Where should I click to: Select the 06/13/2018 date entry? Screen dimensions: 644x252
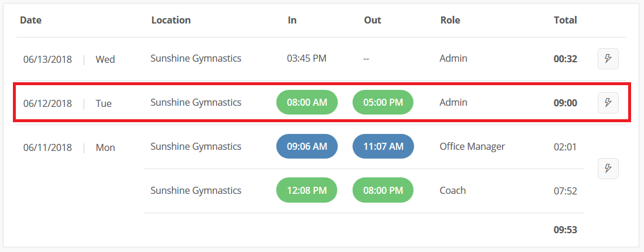(48, 59)
